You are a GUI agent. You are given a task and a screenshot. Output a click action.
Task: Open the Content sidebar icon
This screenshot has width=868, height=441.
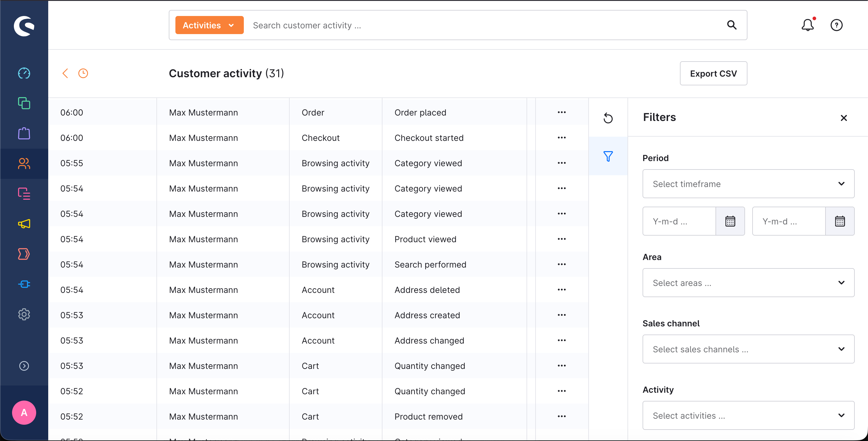coord(24,194)
